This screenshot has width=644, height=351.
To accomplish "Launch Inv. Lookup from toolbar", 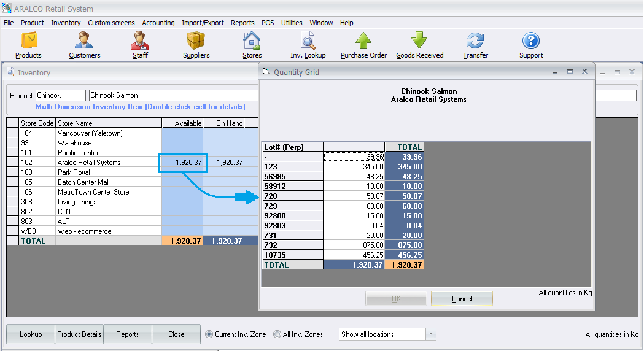I will [308, 45].
